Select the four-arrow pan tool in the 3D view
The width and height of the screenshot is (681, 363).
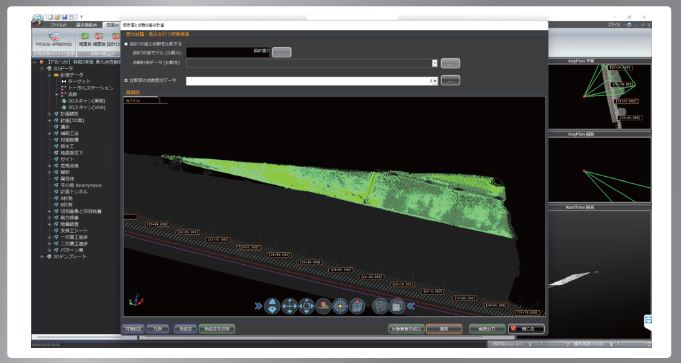[289, 306]
